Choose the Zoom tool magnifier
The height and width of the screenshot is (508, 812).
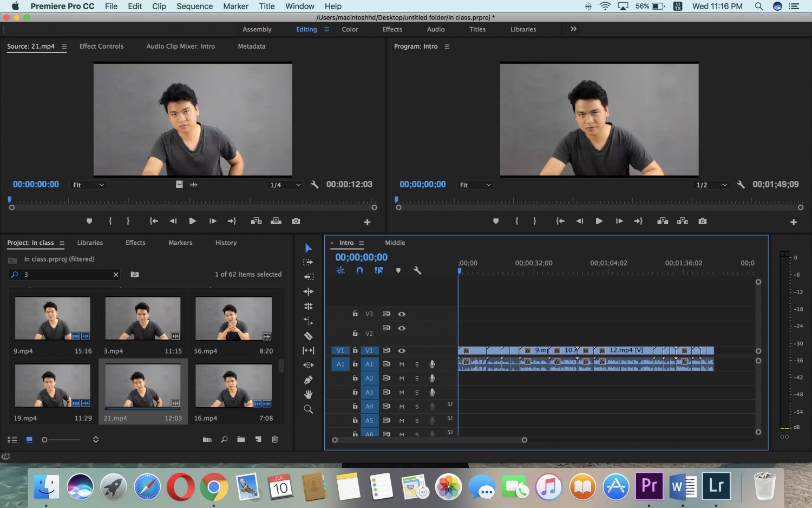308,409
